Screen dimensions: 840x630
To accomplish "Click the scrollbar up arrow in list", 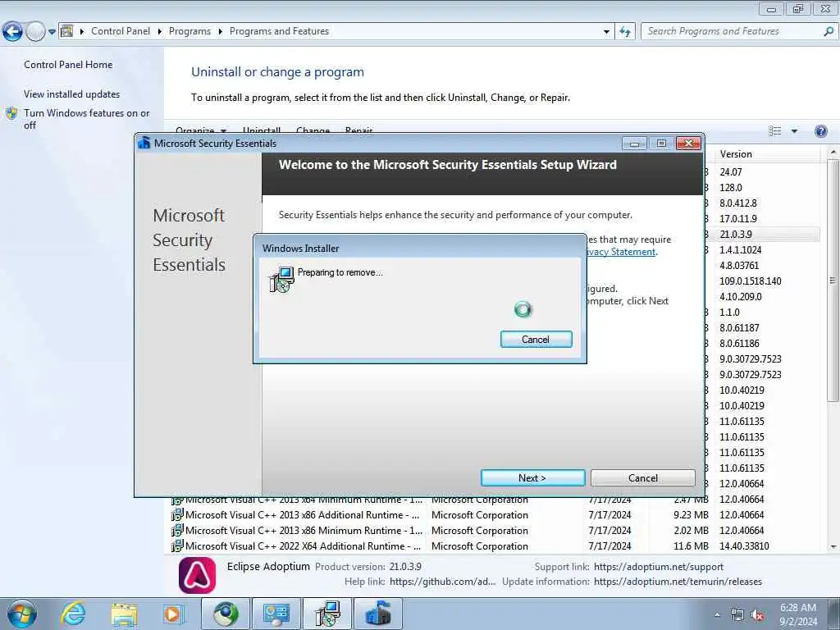I will coord(833,153).
